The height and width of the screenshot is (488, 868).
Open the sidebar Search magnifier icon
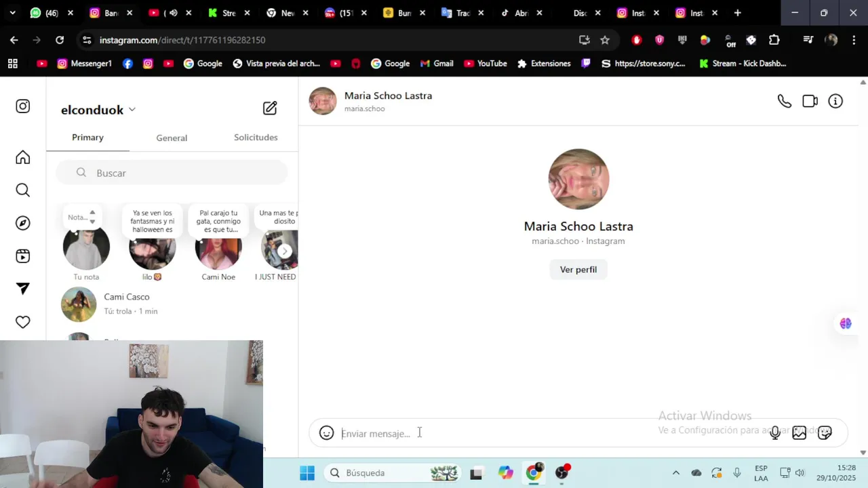23,190
